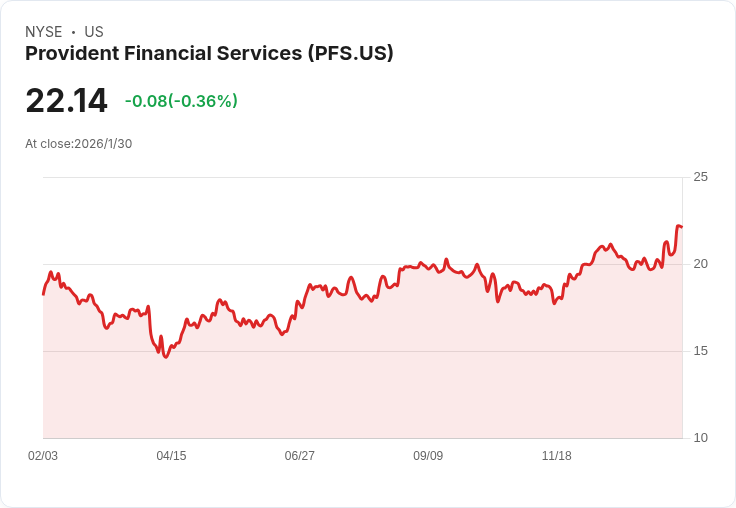Click the 22.14 closing price
The width and height of the screenshot is (736, 508).
pyautogui.click(x=66, y=101)
